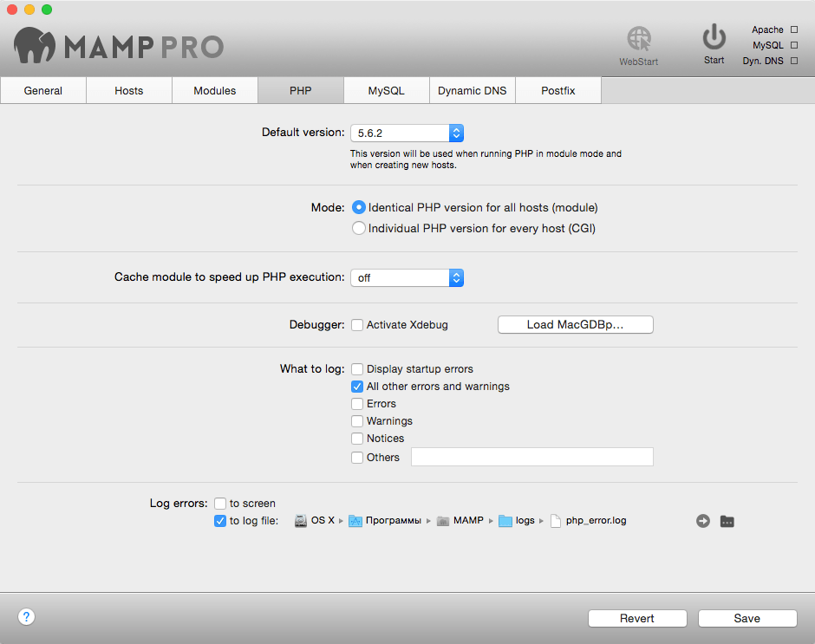Click the 'Dyn. DNS' label in header

[x=763, y=61]
